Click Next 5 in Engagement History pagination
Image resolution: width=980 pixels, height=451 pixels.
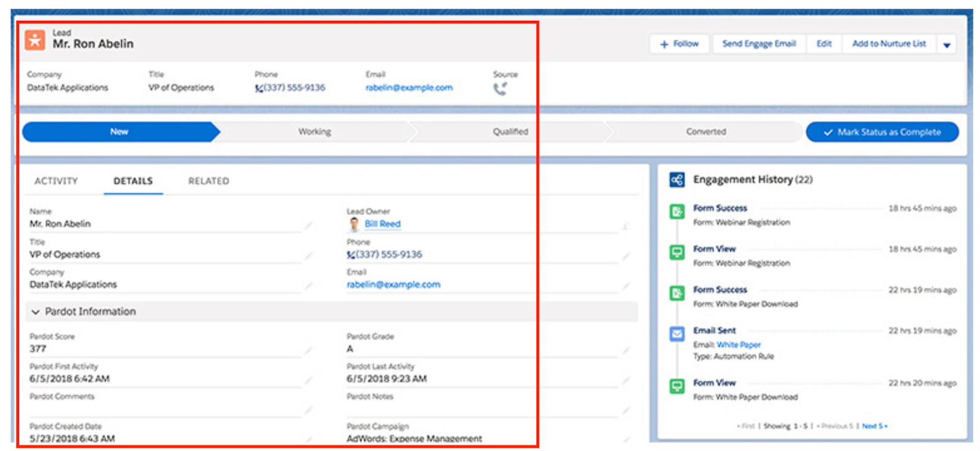pyautogui.click(x=874, y=426)
